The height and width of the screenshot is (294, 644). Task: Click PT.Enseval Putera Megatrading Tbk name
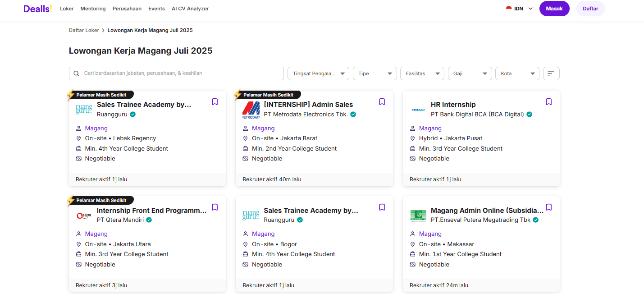click(480, 220)
